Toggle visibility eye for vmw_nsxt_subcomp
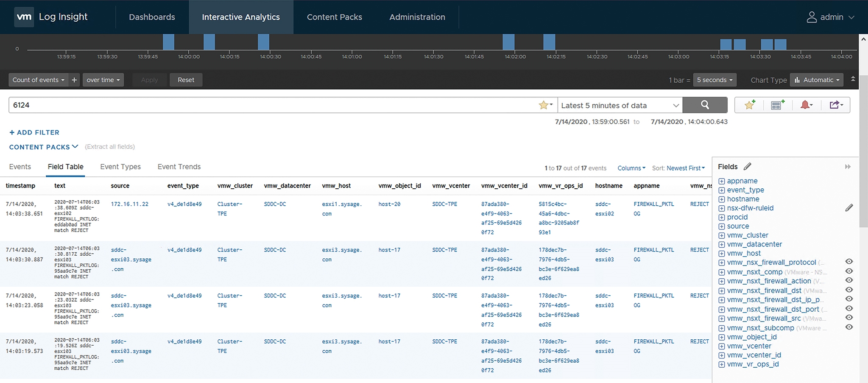The image size is (868, 383). [x=849, y=327]
